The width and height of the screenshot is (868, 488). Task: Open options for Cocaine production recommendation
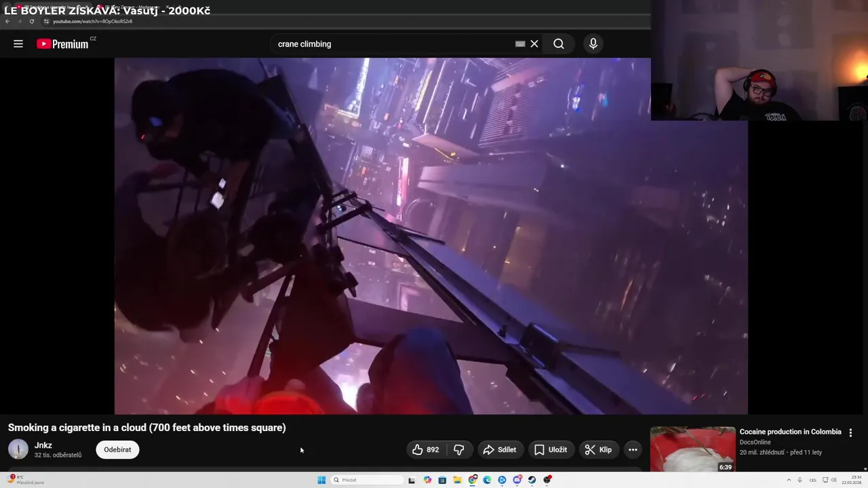pyautogui.click(x=850, y=432)
